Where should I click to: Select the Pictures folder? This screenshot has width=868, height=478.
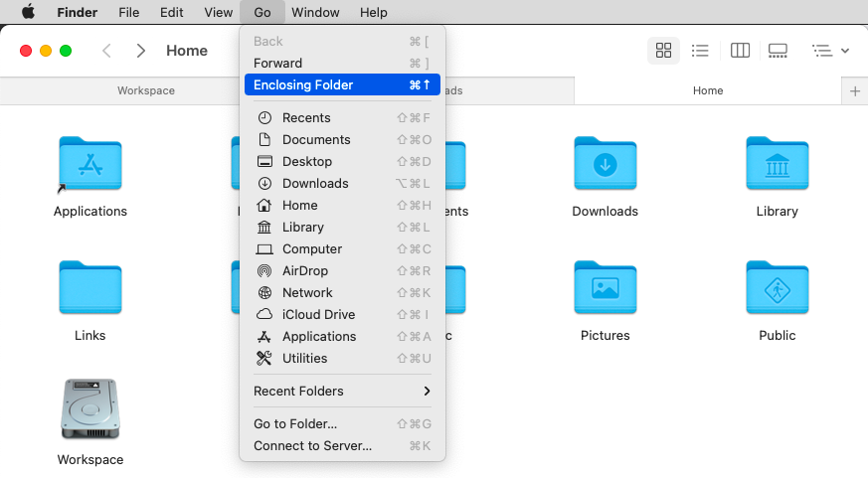coord(606,288)
